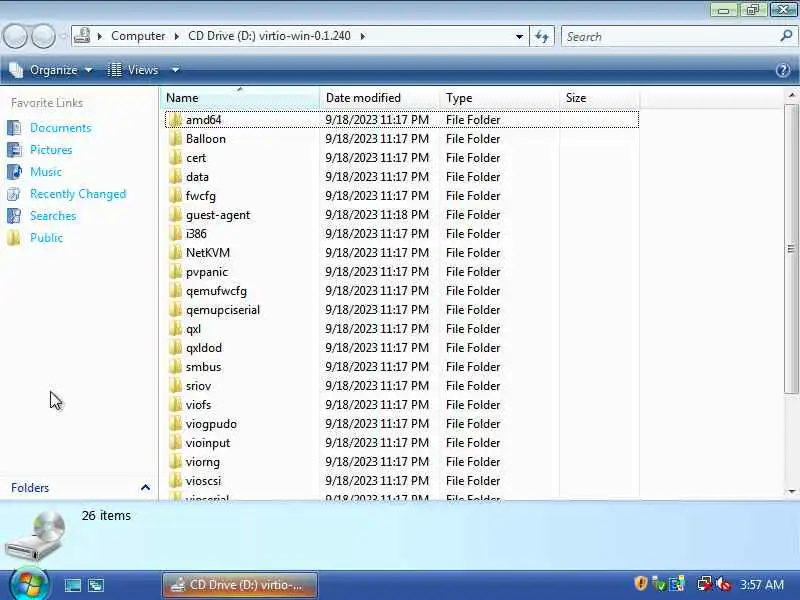Expand the address bar history dropdown
Screen dimensions: 800x600
(519, 37)
